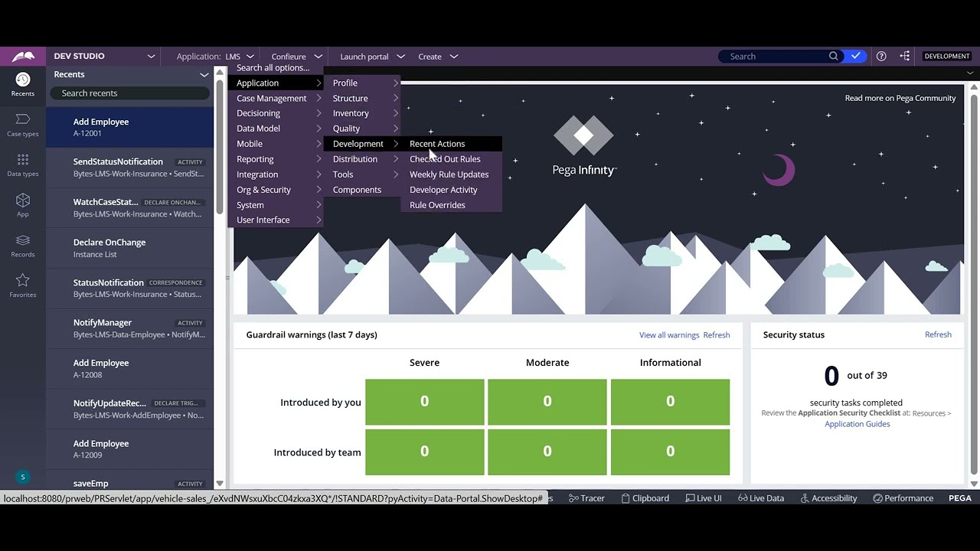The height and width of the screenshot is (551, 980).
Task: Open the Performance tool
Action: click(x=903, y=498)
